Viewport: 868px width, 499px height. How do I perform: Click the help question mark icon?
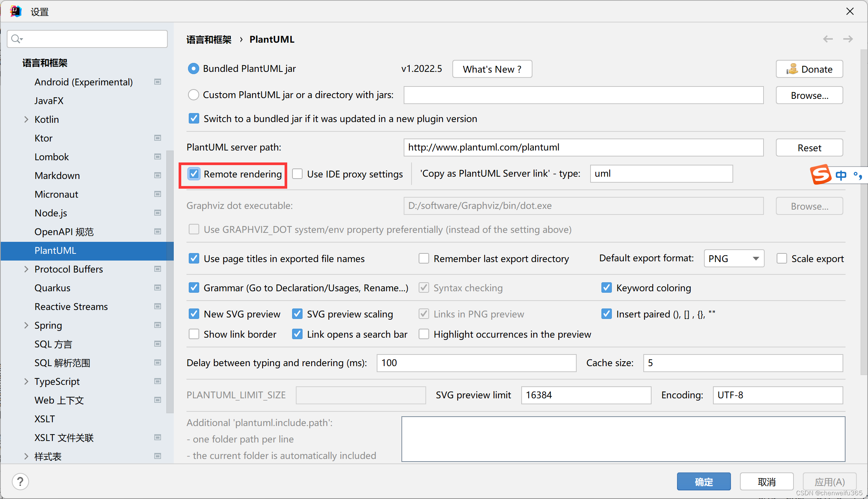pyautogui.click(x=20, y=481)
